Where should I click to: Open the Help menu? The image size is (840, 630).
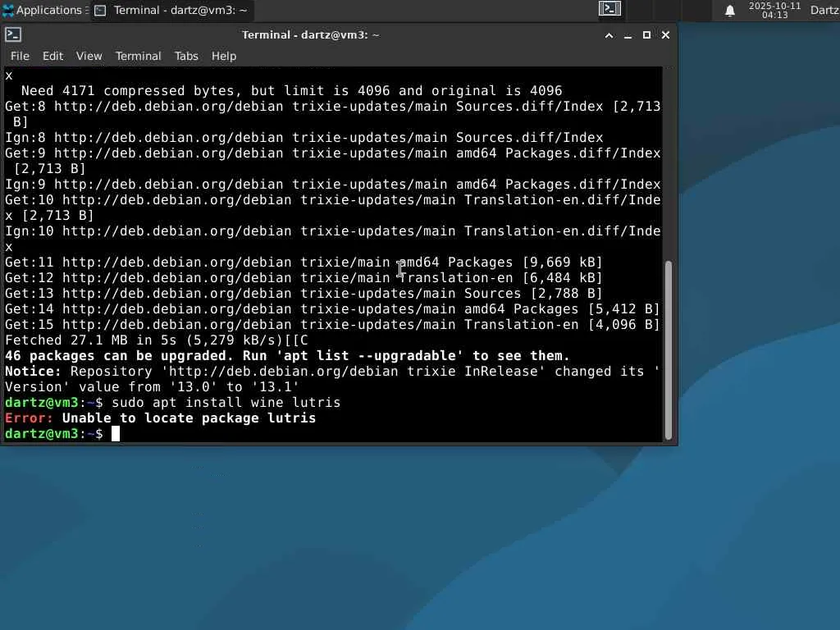223,56
